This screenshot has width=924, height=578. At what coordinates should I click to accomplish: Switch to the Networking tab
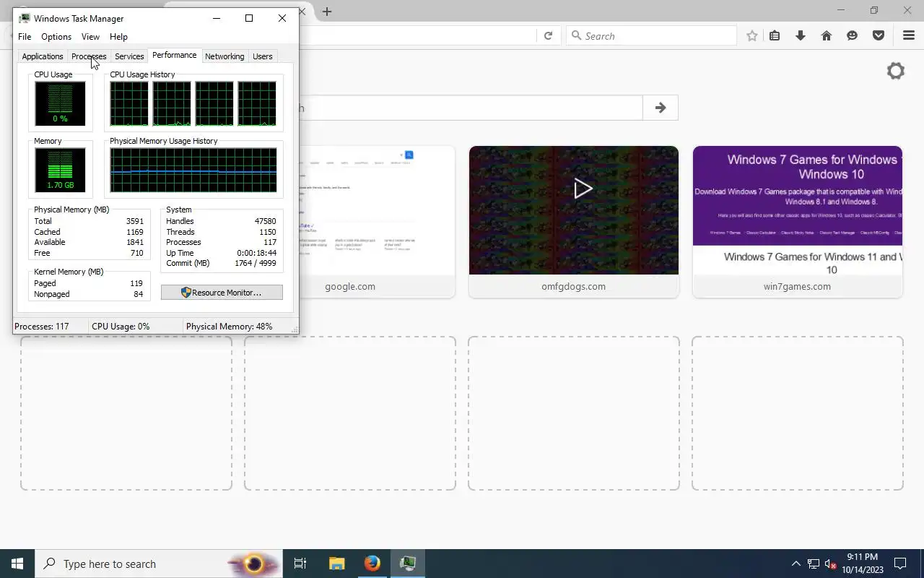click(x=225, y=56)
